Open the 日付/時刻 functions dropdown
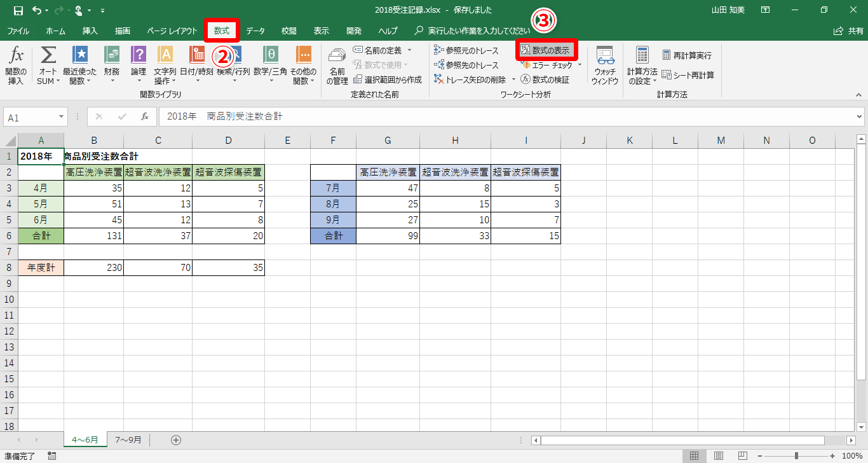868x463 pixels. tap(196, 66)
